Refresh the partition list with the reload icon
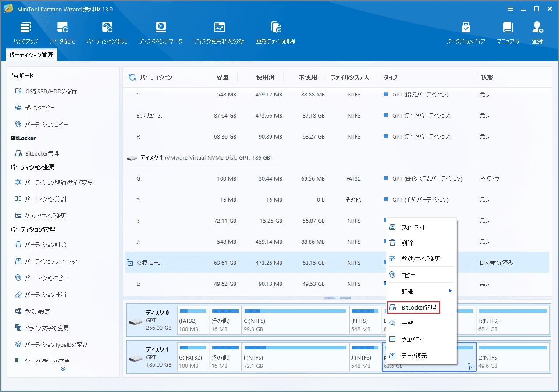Screen dimensions: 559x392 [x=132, y=77]
